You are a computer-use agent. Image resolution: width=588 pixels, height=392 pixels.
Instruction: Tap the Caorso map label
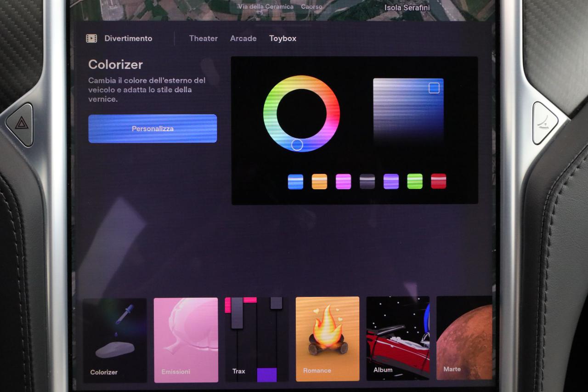click(311, 7)
